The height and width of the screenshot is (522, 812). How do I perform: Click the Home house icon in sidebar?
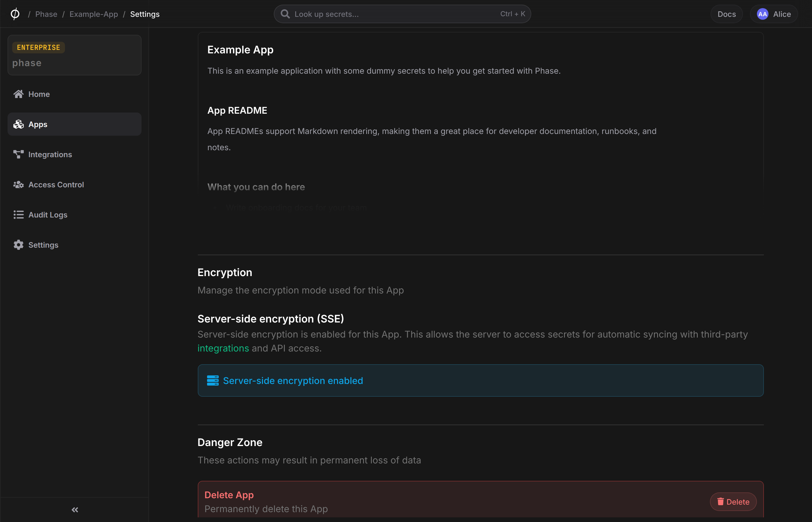pos(19,94)
